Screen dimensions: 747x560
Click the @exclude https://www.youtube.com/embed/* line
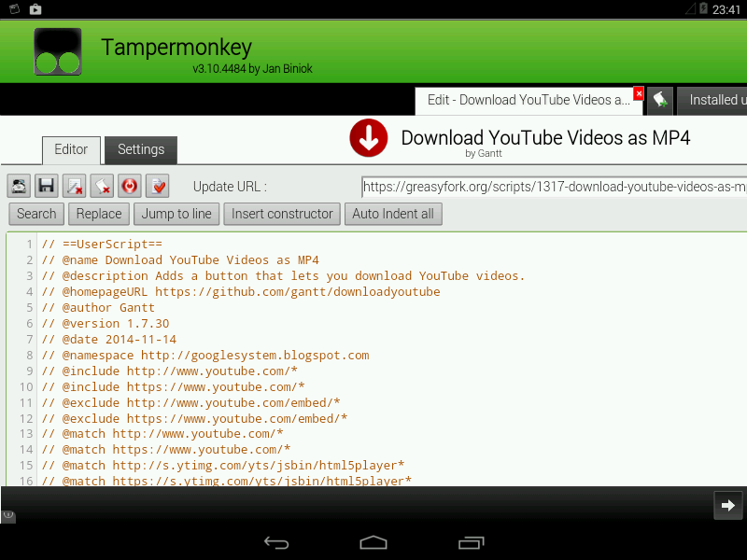point(194,418)
